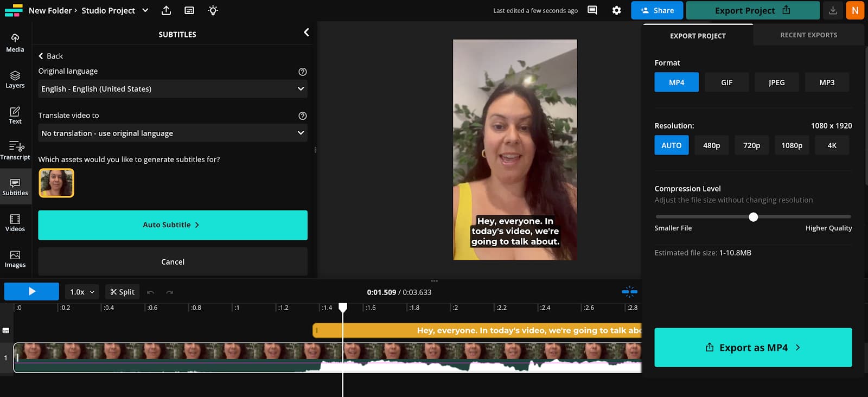Select the MP4 format option
This screenshot has width=868, height=397.
tap(676, 82)
